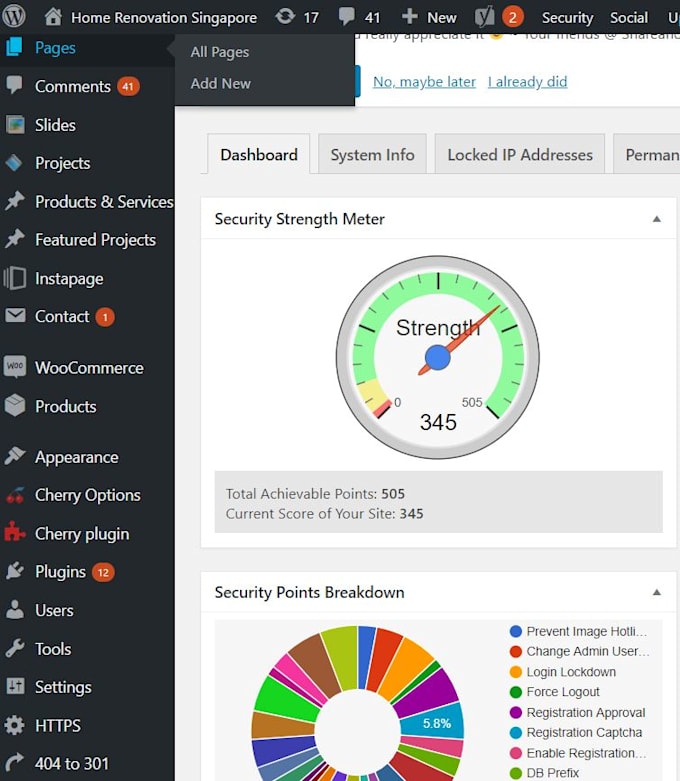Open the Locked IP Addresses tab
This screenshot has width=680, height=781.
pyautogui.click(x=520, y=154)
